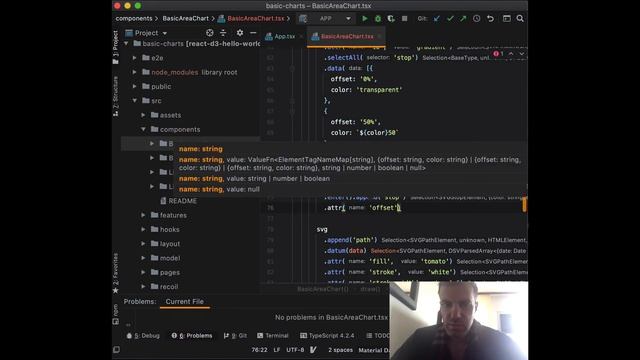Click the BasicAreaChart folder breadcrumb
Screen dimensions: 640x360
click(185, 18)
